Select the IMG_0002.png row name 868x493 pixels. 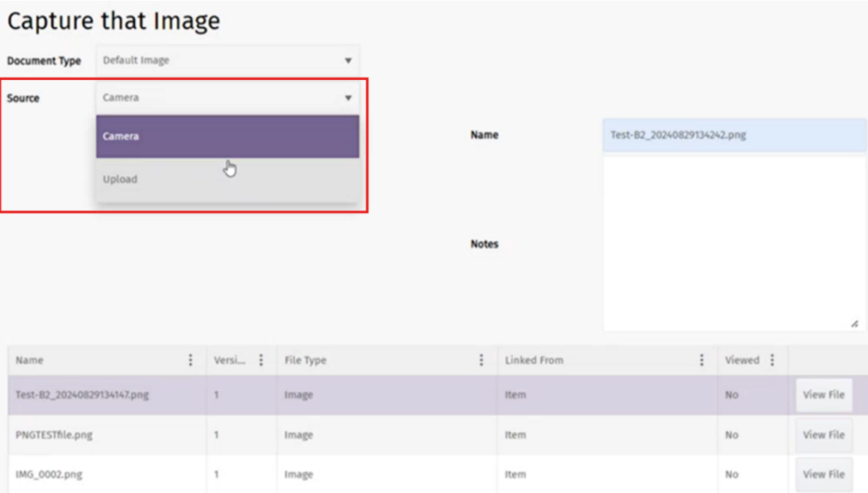(49, 475)
